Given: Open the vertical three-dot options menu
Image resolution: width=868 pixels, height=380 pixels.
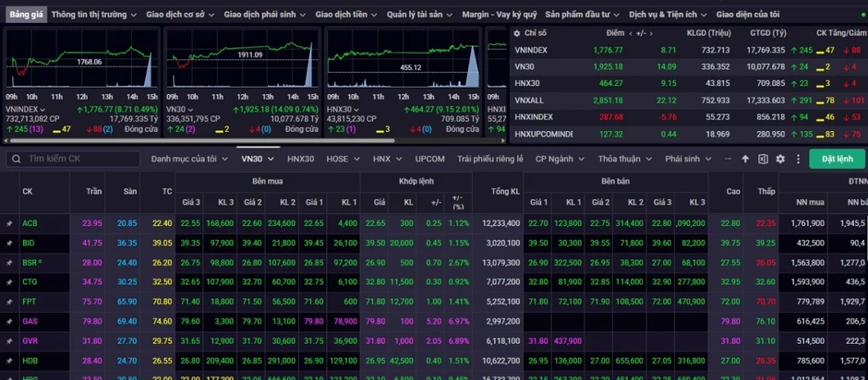Looking at the screenshot, I should click(798, 159).
